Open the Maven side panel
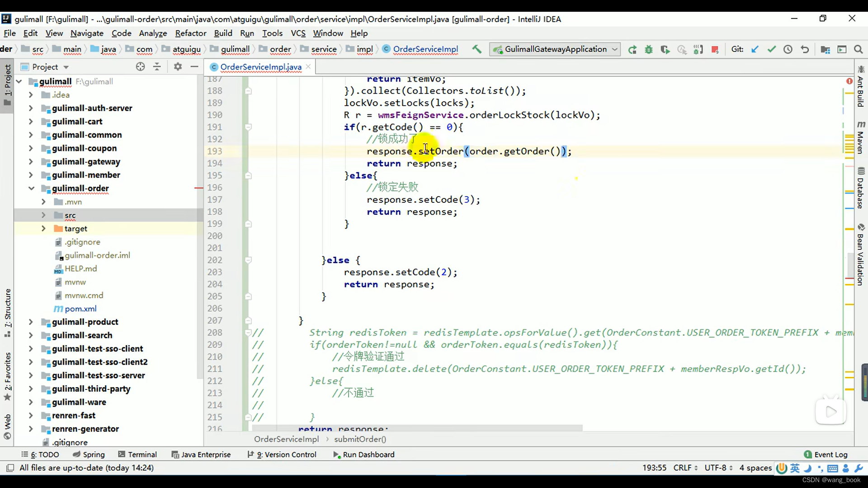This screenshot has height=488, width=868. click(x=861, y=137)
